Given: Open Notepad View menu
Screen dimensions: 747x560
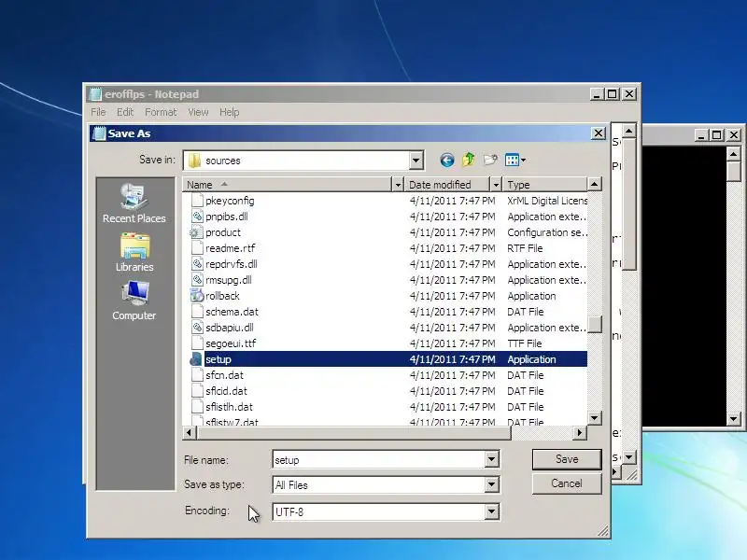Looking at the screenshot, I should [x=198, y=112].
